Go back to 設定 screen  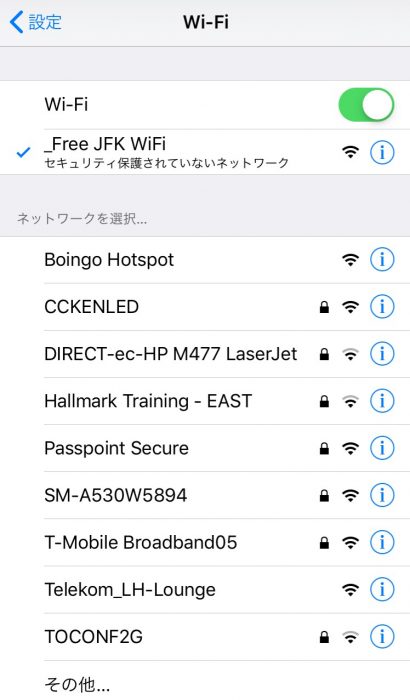[x=35, y=22]
